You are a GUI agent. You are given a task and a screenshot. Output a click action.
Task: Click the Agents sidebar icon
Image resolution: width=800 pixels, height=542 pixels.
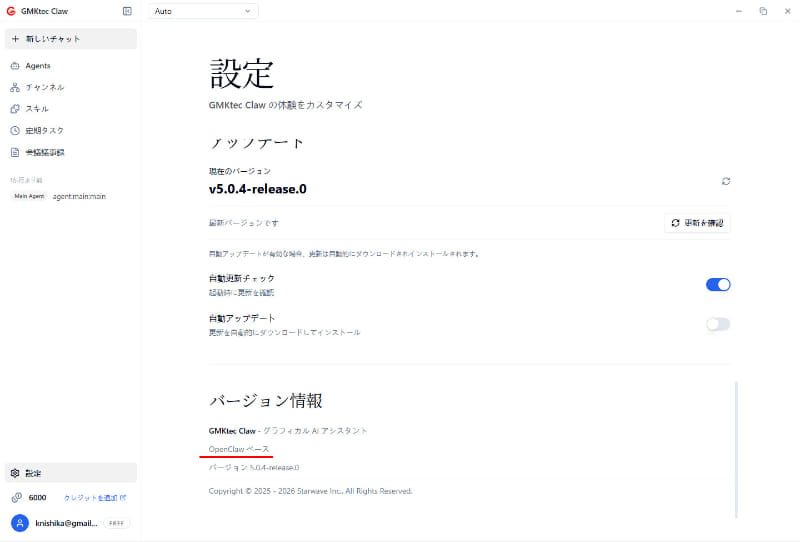pos(15,66)
